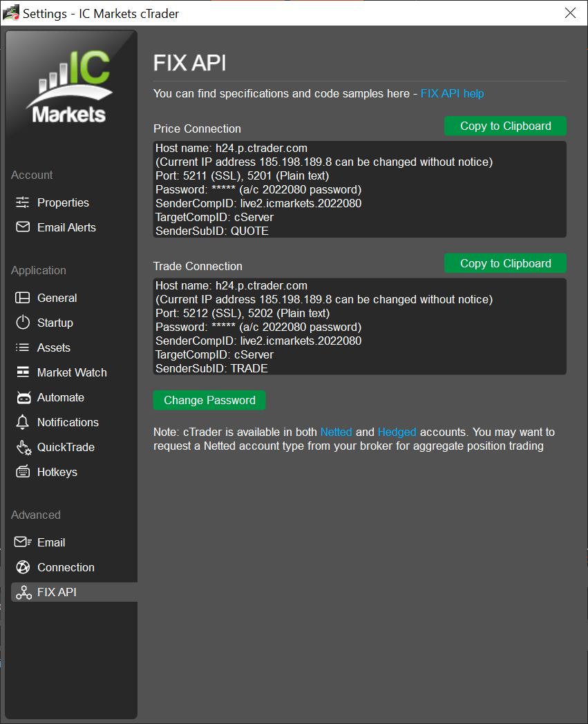Click 'SenderSubID: TRADE' text
This screenshot has height=724, width=588.
point(211,368)
